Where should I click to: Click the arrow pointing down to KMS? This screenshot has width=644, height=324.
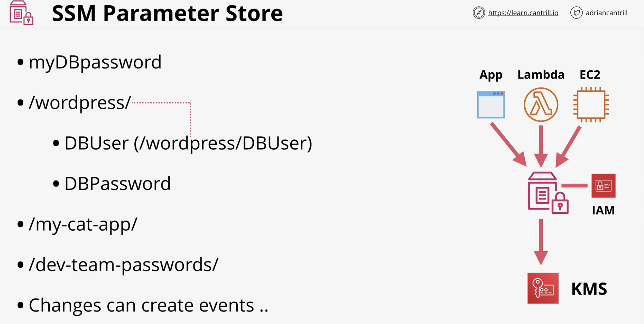tap(541, 242)
